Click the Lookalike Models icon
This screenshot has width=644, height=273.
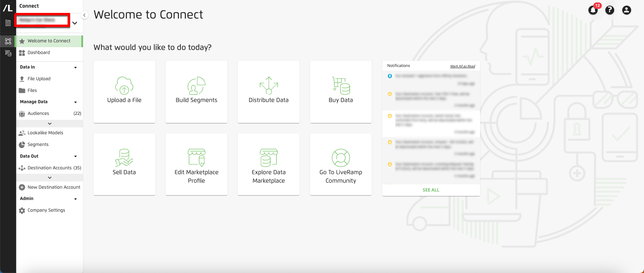[22, 133]
